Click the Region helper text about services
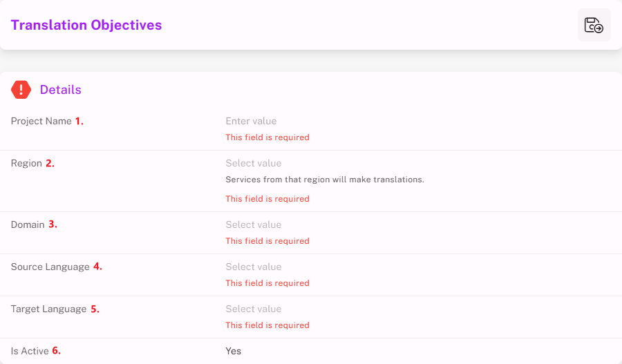Viewport: 622px width, 364px height. coord(325,180)
